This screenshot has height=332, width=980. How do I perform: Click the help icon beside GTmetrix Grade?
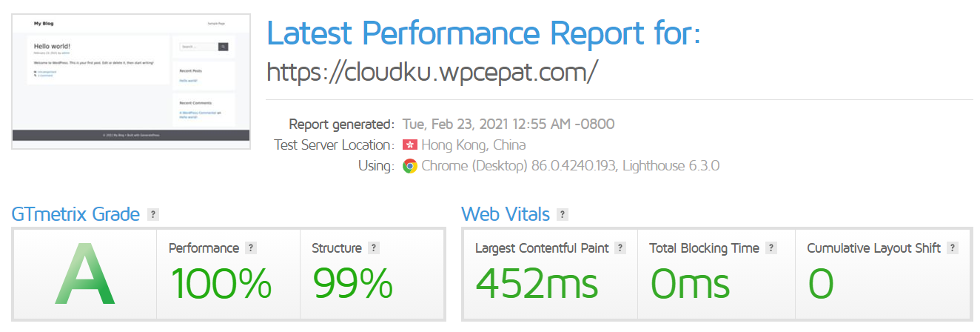(x=153, y=215)
